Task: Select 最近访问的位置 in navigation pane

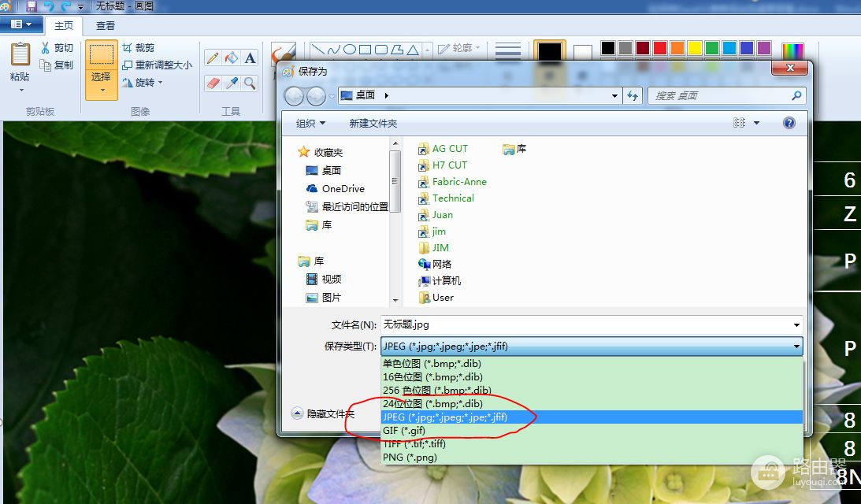Action: coord(347,206)
